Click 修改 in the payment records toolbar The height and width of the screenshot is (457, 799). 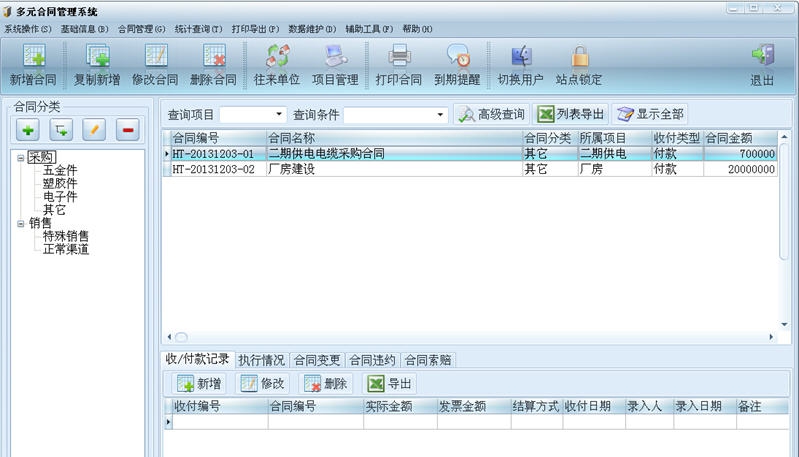[262, 384]
